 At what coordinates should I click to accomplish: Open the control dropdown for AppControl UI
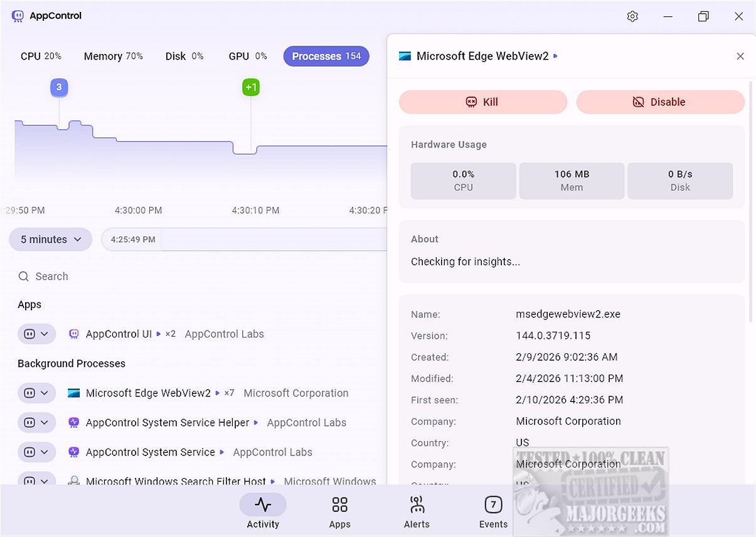coord(37,334)
